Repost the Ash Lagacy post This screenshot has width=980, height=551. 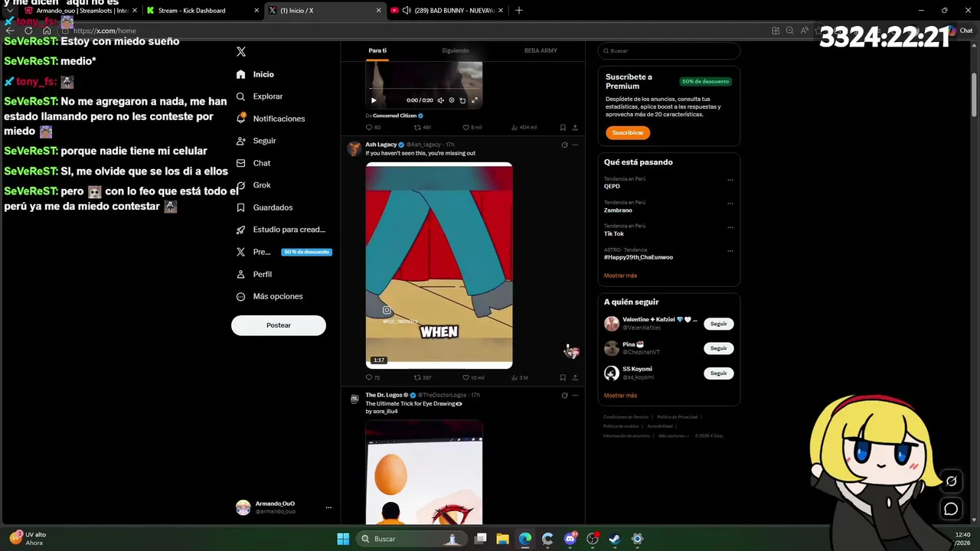point(418,377)
